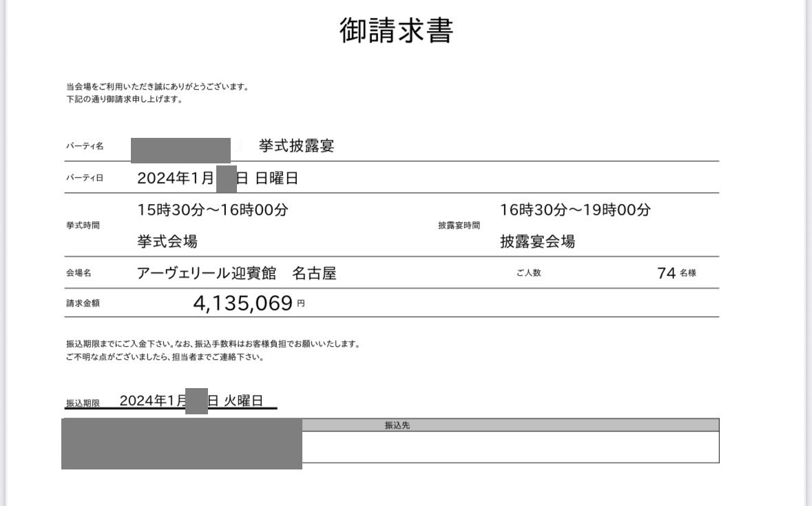Click the 振込先 table header
The image size is (812, 506).
(397, 425)
